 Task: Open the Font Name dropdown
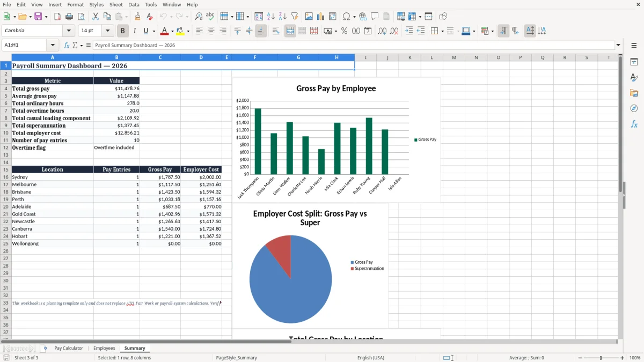(x=69, y=31)
